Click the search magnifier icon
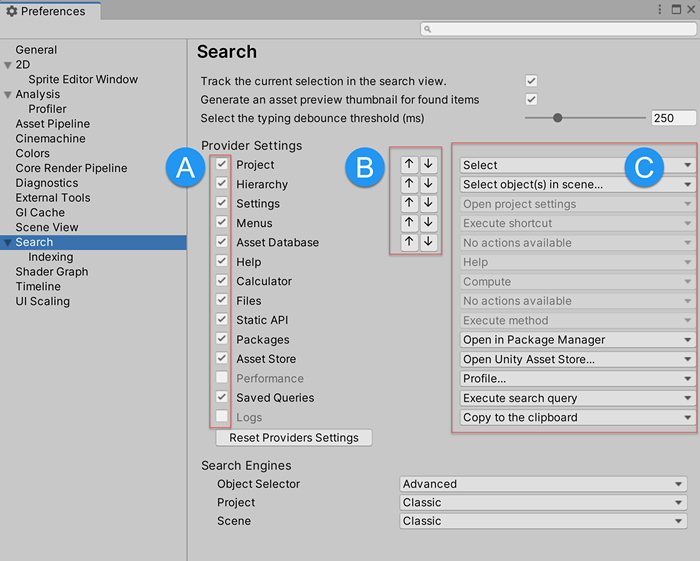 coord(427,29)
